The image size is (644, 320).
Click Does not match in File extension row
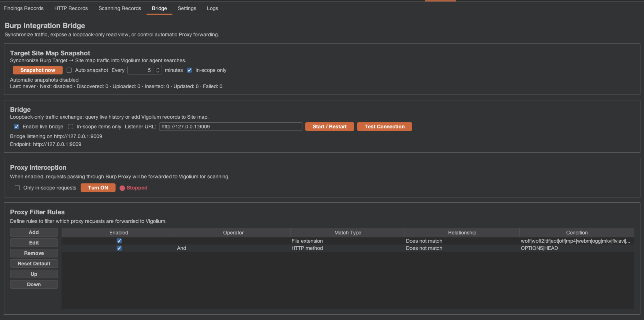click(462, 241)
